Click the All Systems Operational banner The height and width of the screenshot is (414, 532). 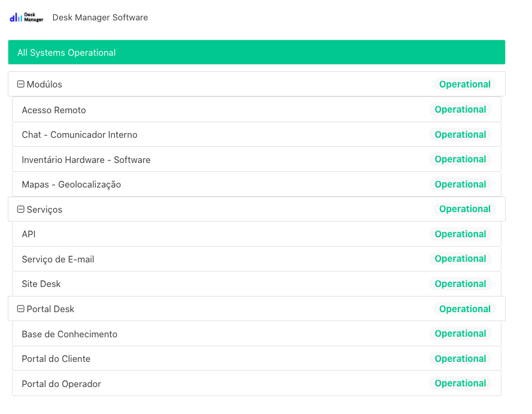[257, 52]
